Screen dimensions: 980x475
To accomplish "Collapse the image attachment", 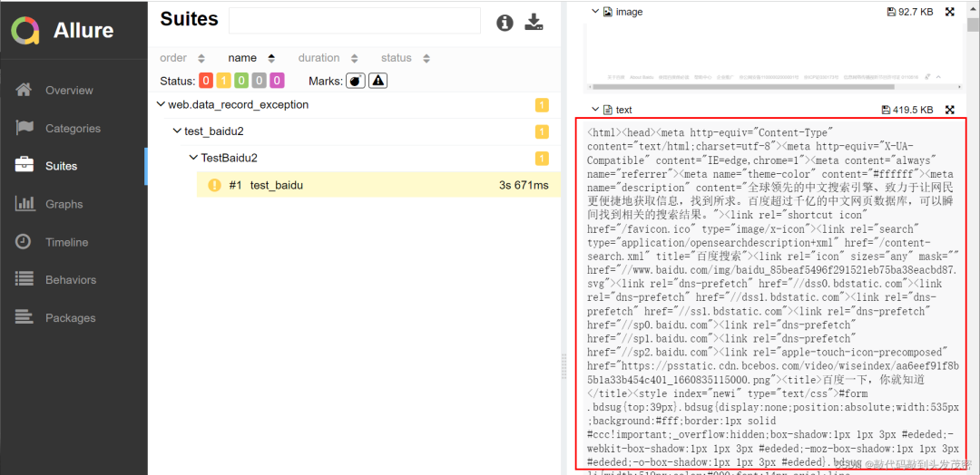I will 595,11.
